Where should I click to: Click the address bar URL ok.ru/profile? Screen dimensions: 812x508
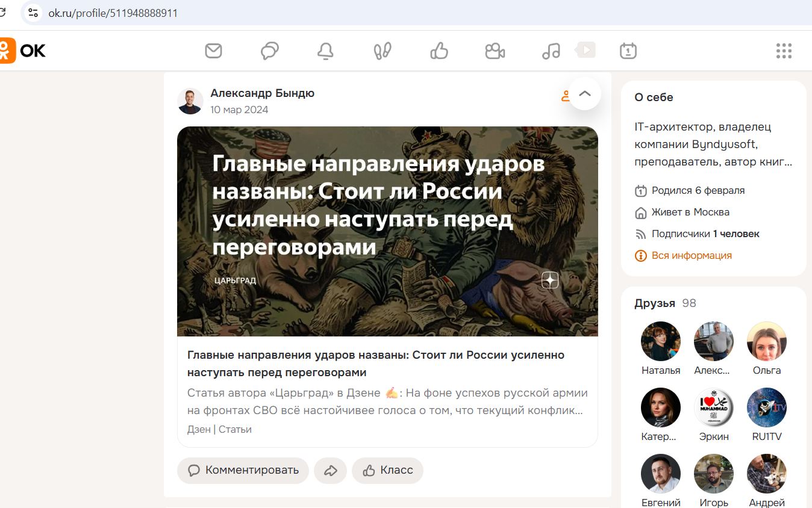point(113,13)
